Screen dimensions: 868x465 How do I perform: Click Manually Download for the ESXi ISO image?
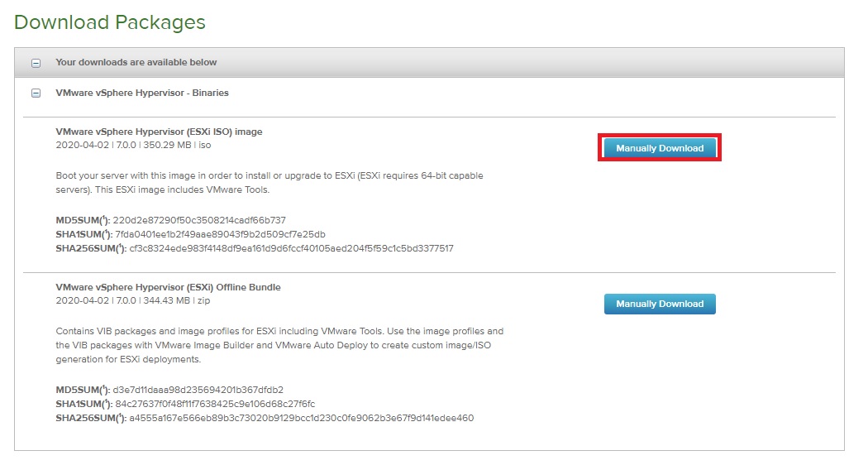660,148
